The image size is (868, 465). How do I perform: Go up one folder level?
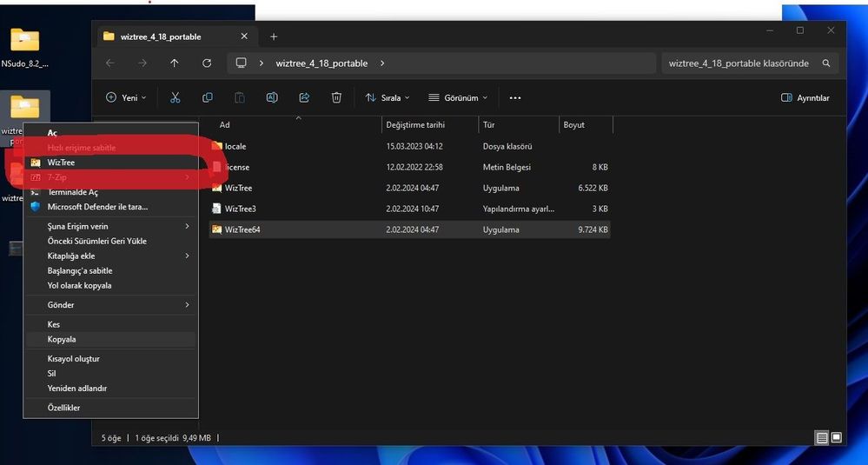tap(175, 63)
